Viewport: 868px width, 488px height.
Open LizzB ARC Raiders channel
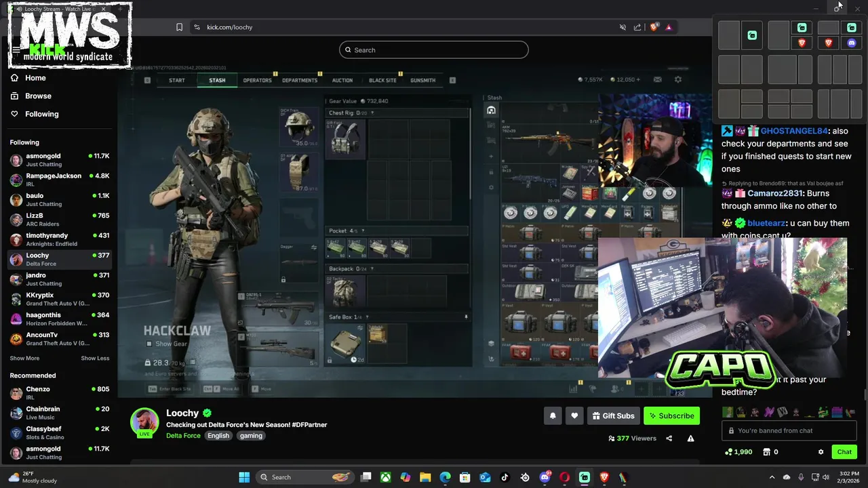coord(60,220)
